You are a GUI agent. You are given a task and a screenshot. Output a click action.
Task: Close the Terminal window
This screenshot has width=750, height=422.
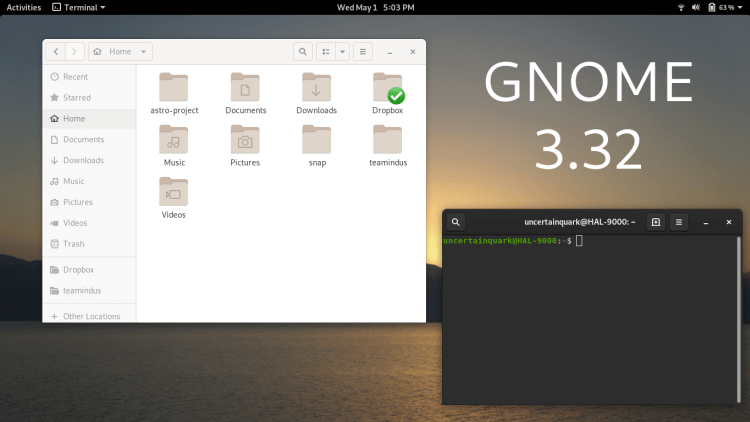click(729, 222)
